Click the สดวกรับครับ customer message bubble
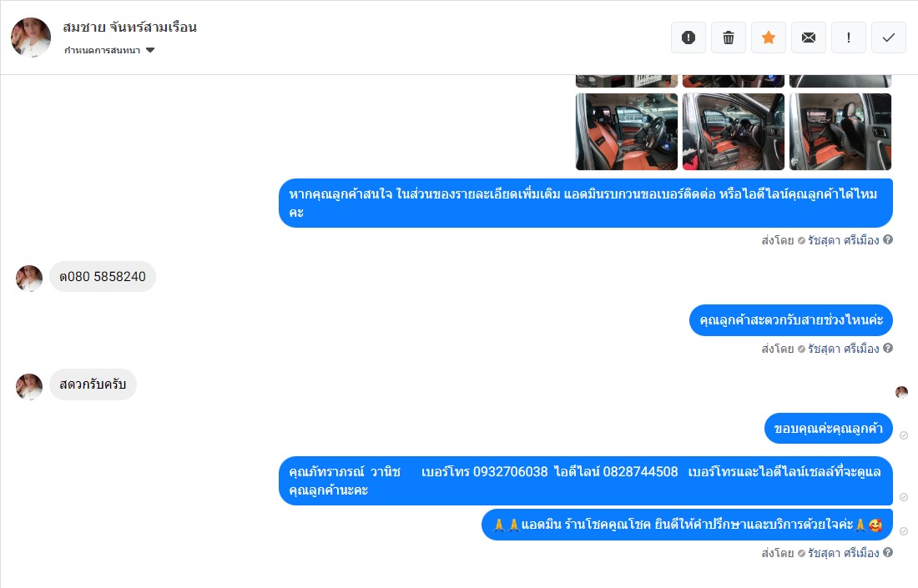 click(93, 384)
